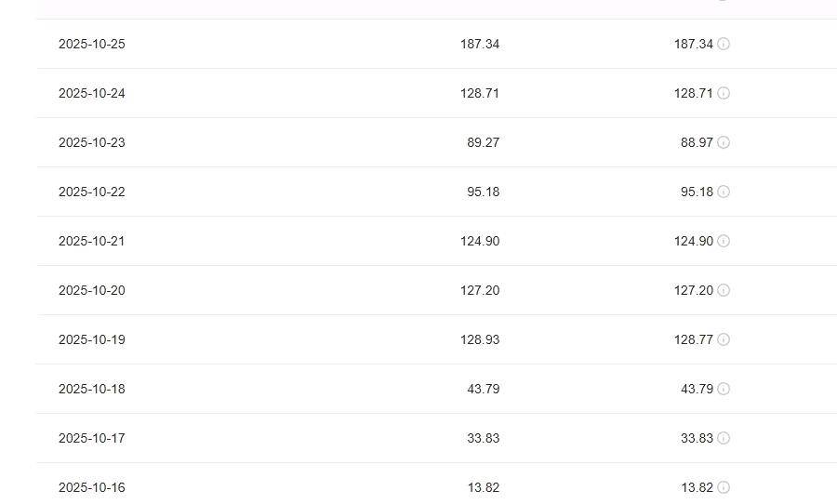
Task: Open the info icon in the 2025-10-20 row
Action: (x=724, y=290)
